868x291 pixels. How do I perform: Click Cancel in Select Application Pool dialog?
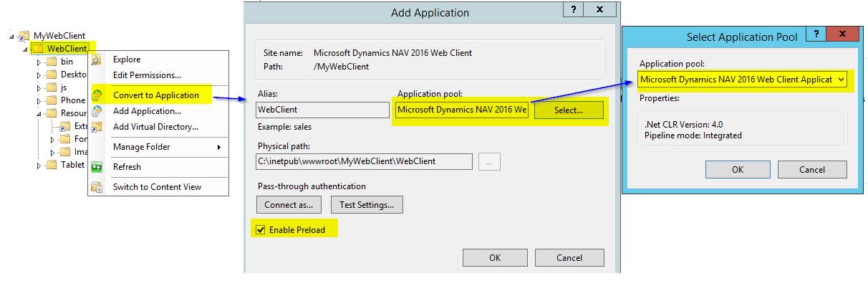(813, 169)
